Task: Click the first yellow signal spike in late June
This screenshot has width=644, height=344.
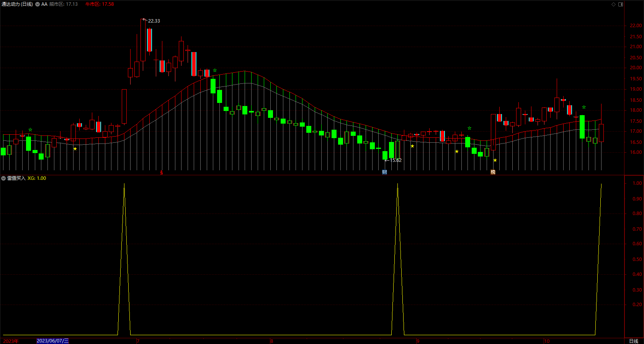Action: point(124,259)
